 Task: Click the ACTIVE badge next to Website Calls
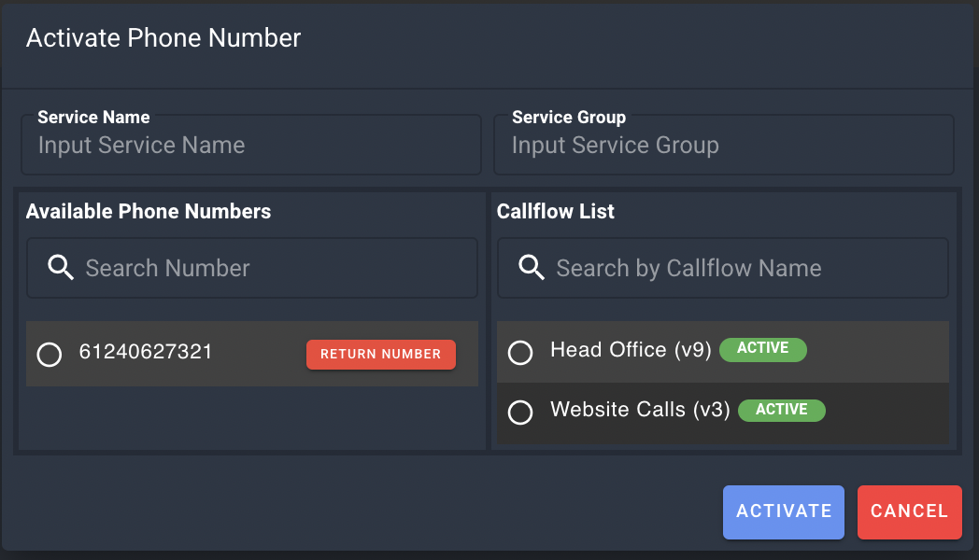click(x=782, y=411)
